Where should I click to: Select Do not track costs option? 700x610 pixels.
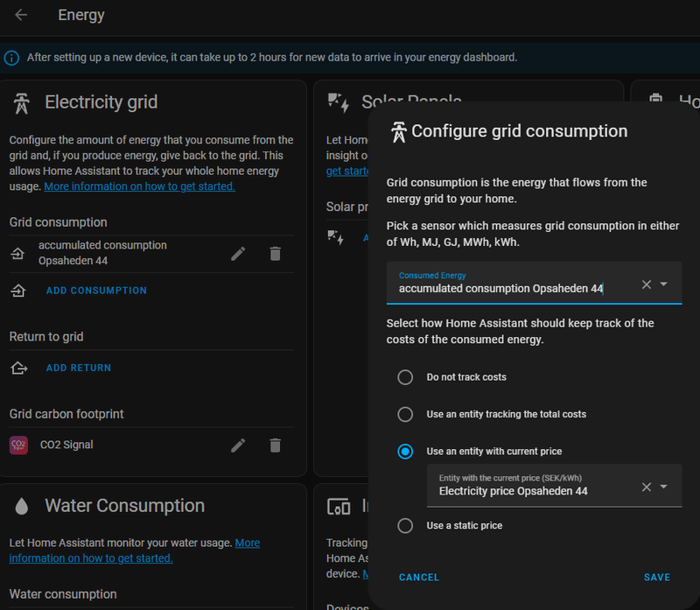coord(405,377)
